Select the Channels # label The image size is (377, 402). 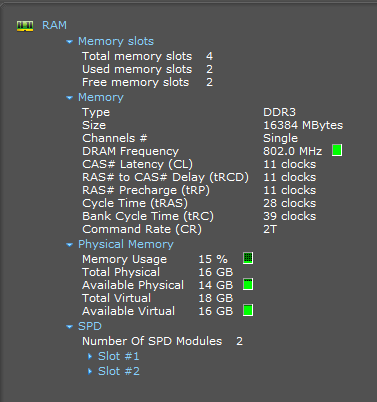115,138
